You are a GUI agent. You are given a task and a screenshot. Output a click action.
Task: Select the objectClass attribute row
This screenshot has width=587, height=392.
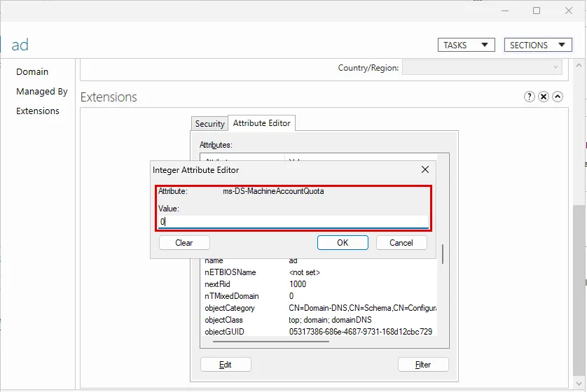(320, 320)
